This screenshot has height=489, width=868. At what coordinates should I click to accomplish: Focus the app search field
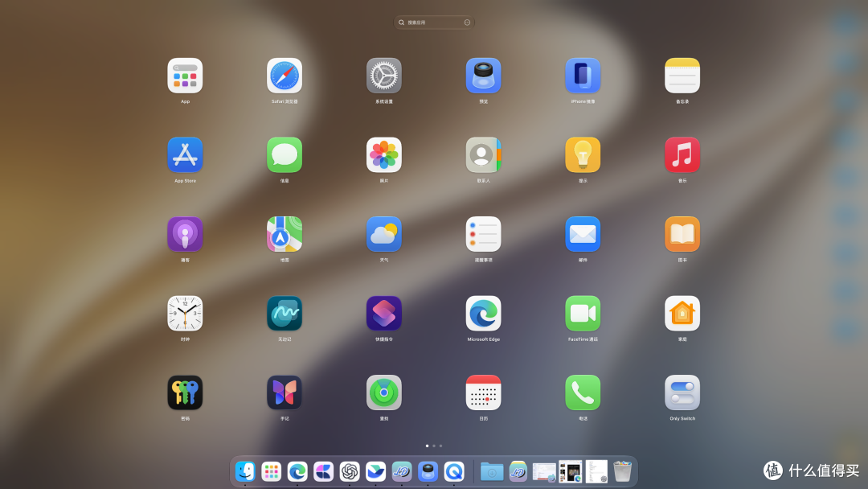(434, 23)
